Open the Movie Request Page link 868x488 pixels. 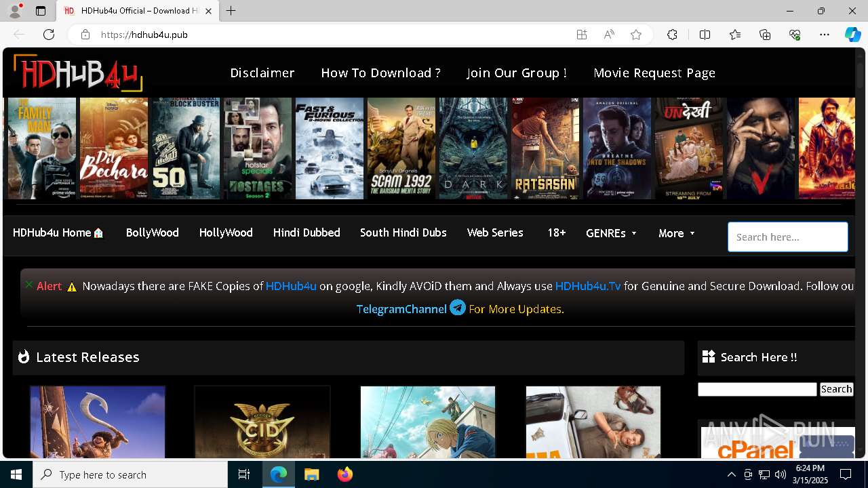pos(654,73)
